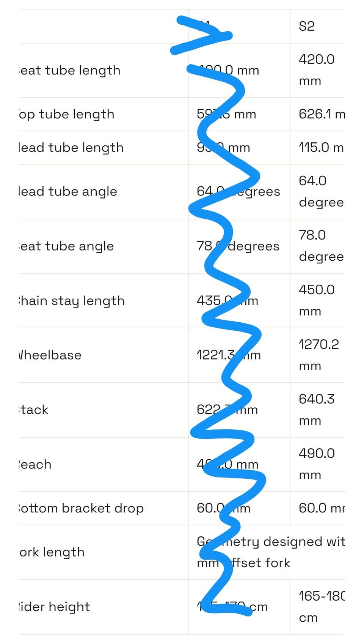Viewport: 364px width, 637px height.
Task: Click the 640.3 mm stack value
Action: click(317, 410)
